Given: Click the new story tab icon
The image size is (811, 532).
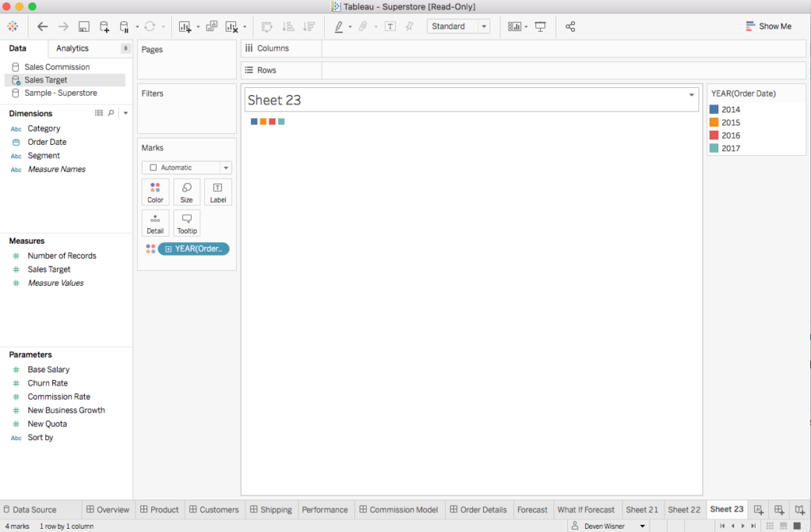Looking at the screenshot, I should (800, 510).
